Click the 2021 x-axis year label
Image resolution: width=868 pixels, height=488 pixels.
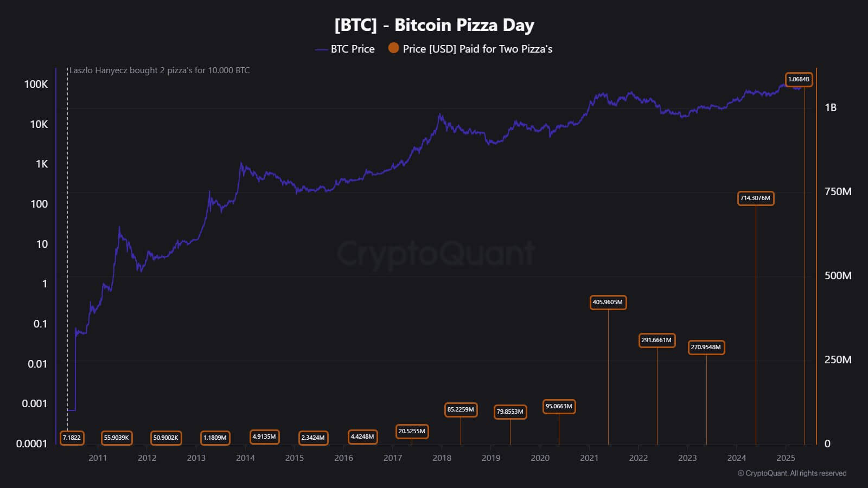point(589,458)
